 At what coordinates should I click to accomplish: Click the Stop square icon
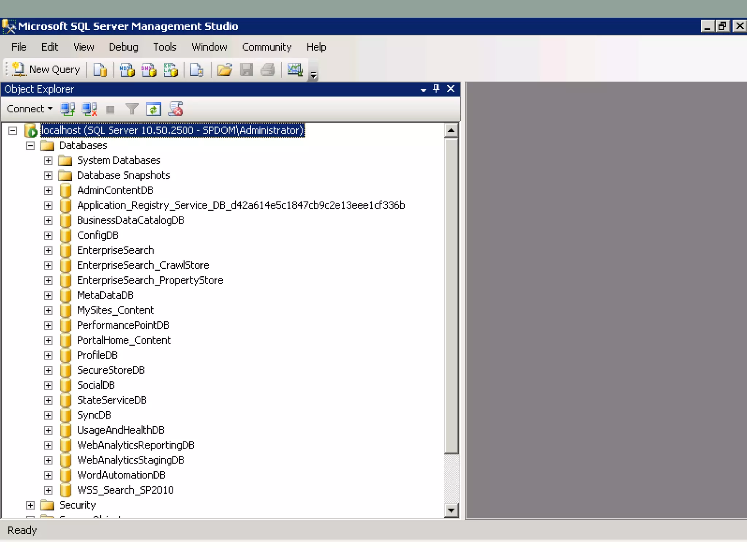(110, 109)
